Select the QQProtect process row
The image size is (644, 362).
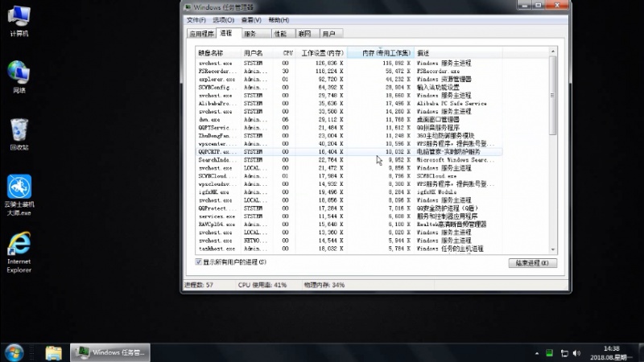(349, 208)
